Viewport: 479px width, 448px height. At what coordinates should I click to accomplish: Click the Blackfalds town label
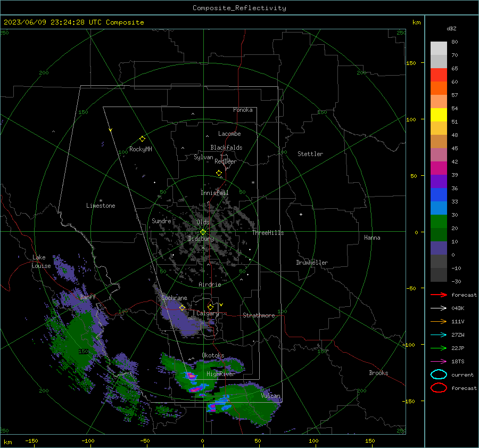[x=226, y=148]
